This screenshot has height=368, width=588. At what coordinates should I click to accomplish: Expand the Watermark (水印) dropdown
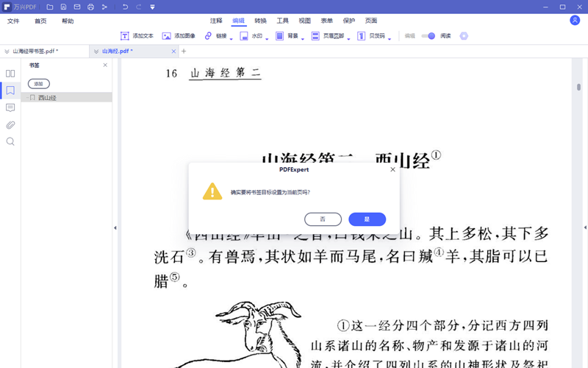pos(268,38)
